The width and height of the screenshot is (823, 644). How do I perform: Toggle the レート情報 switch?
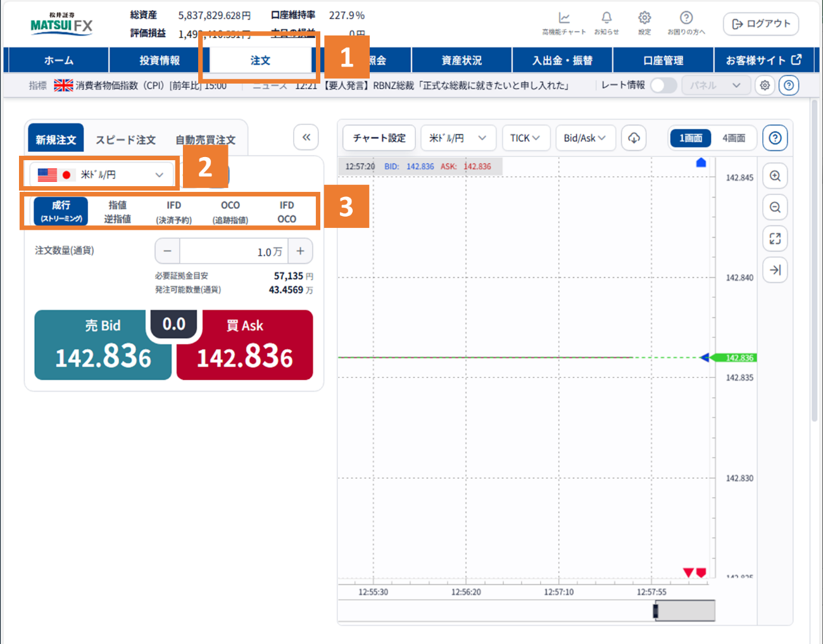point(663,85)
